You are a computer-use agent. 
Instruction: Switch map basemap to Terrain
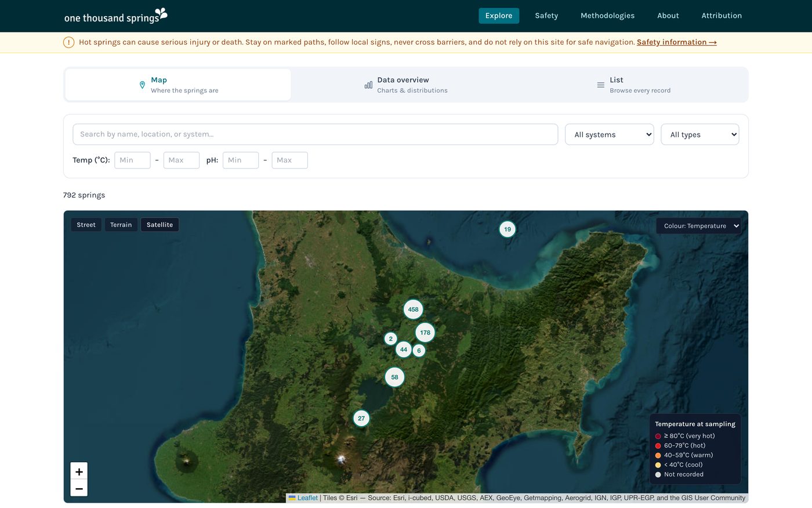[121, 225]
